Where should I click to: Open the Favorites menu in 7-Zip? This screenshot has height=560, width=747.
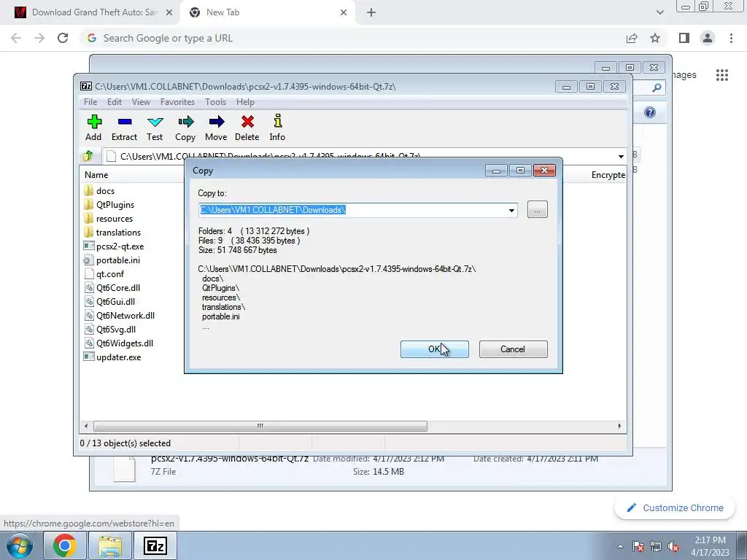[x=178, y=102]
